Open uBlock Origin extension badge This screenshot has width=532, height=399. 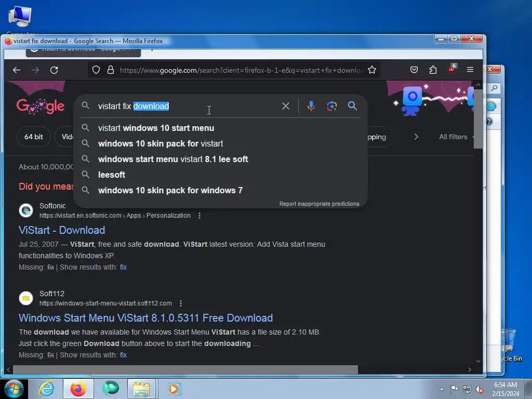pyautogui.click(x=451, y=69)
